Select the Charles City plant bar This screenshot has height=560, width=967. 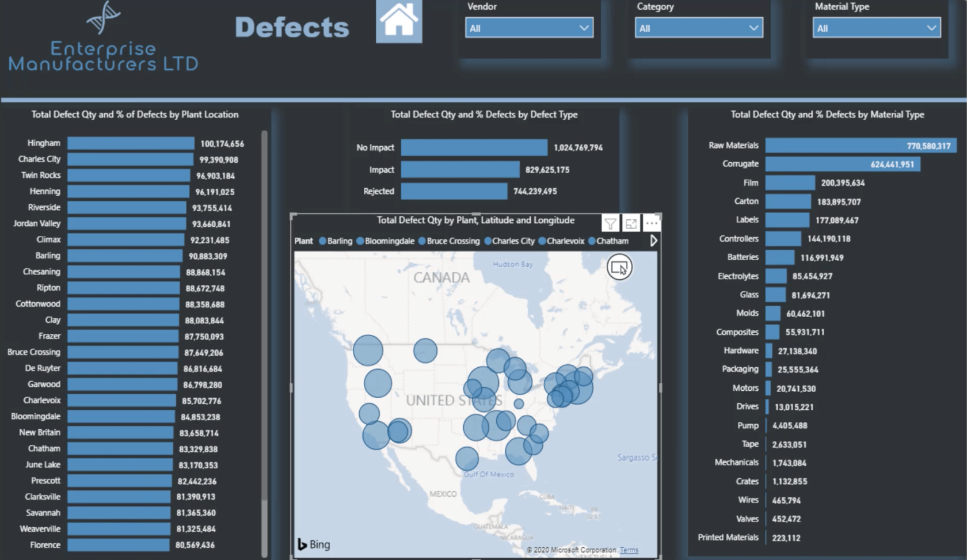point(130,159)
